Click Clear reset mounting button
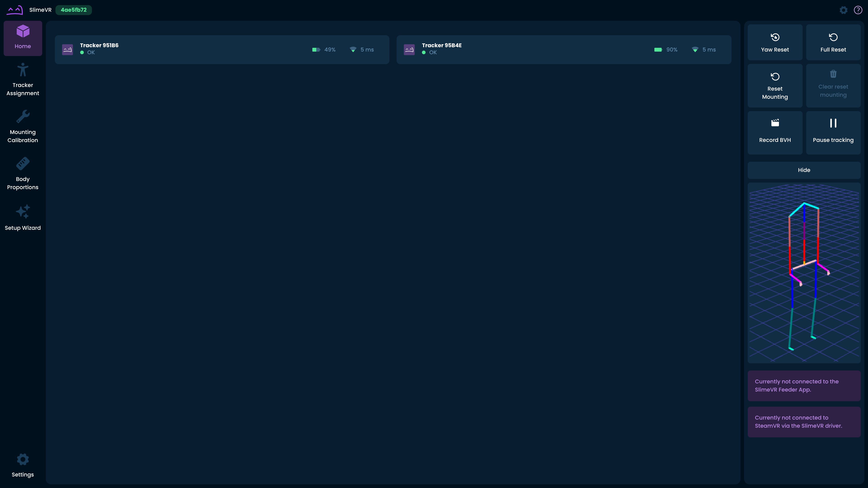The image size is (868, 488). pyautogui.click(x=833, y=86)
